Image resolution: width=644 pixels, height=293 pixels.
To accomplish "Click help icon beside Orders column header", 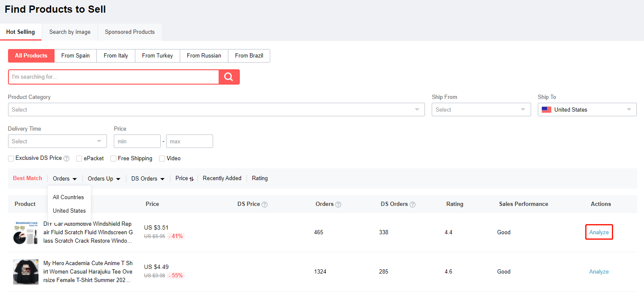I will tap(338, 205).
